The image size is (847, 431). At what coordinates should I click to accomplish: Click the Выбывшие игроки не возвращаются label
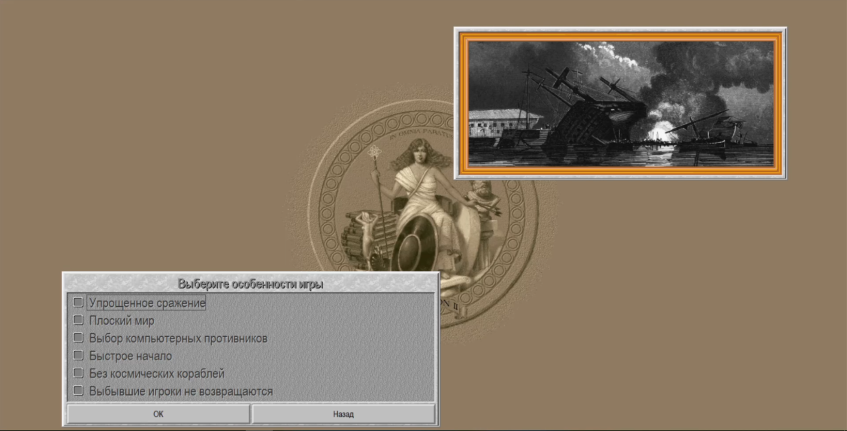181,391
